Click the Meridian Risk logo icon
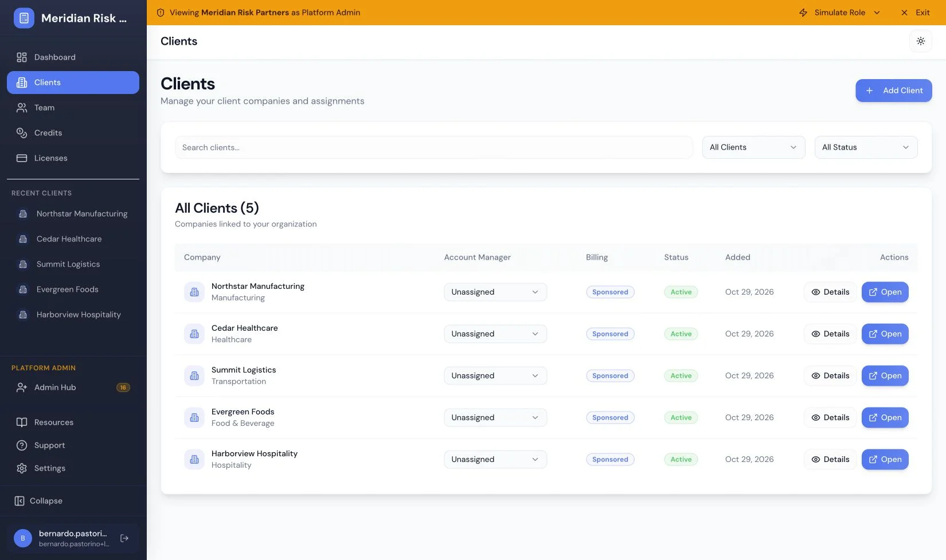The height and width of the screenshot is (560, 946). (x=24, y=18)
